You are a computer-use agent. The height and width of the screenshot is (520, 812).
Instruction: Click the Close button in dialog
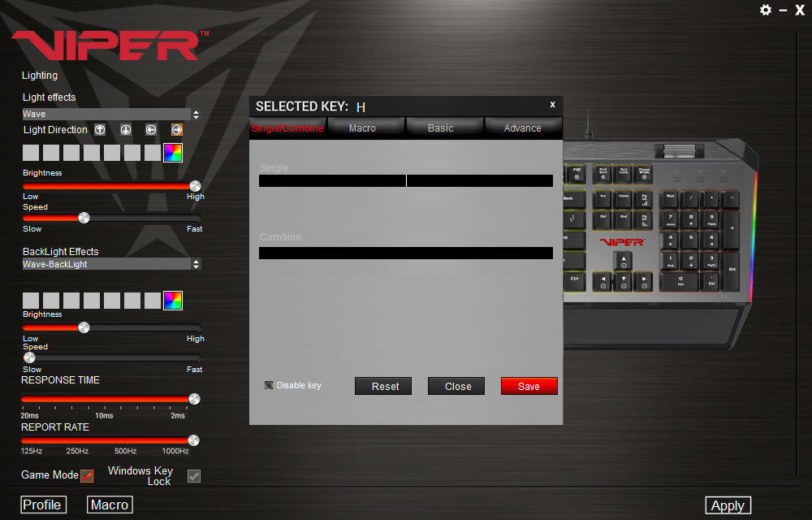tap(456, 386)
